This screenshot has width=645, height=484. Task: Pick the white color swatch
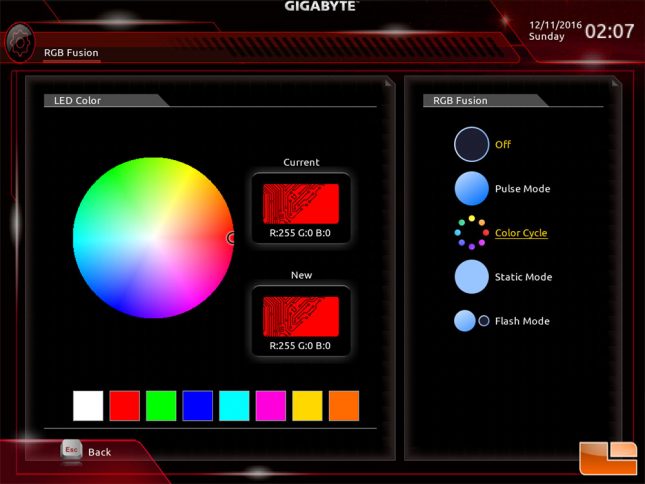click(88, 406)
